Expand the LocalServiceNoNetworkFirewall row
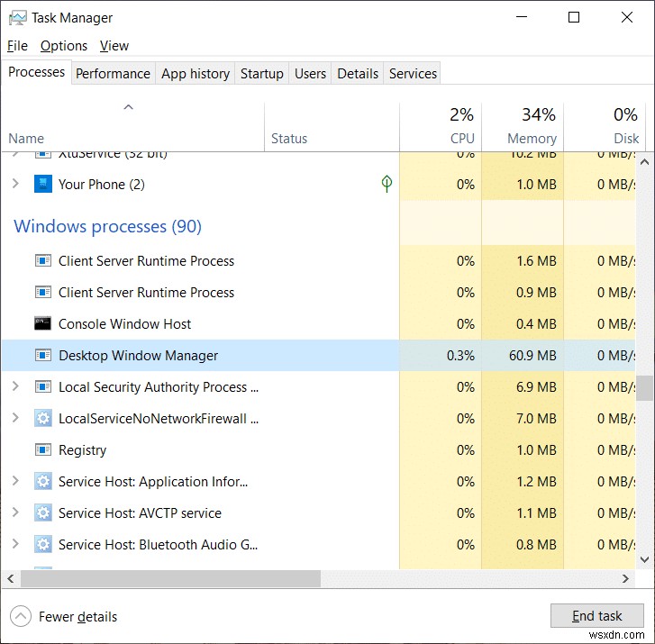Viewport: 655px width, 644px height. [x=15, y=418]
